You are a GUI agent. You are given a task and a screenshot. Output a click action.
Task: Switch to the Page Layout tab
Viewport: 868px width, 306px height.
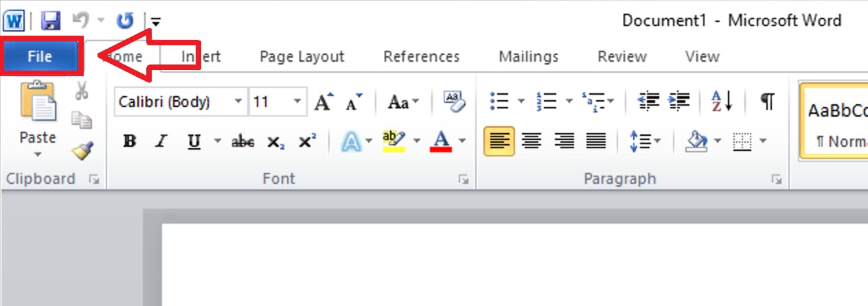click(x=301, y=56)
